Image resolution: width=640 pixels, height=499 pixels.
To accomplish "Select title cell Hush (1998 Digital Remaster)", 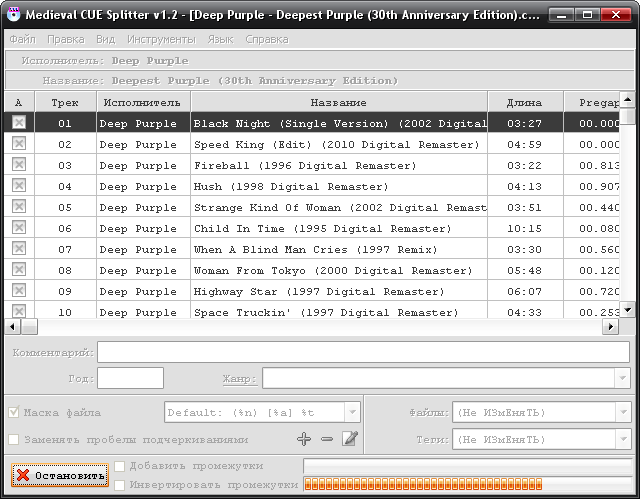I will pos(339,186).
